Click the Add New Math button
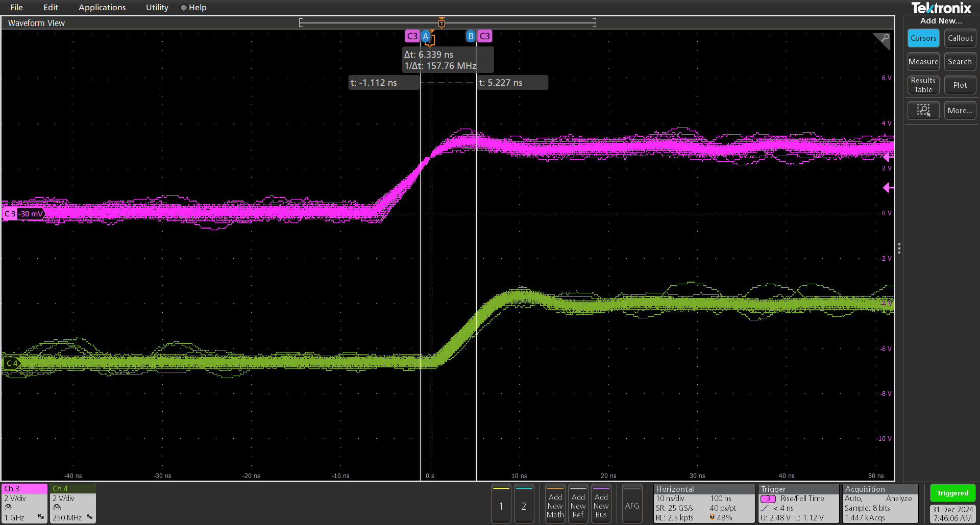 (x=555, y=505)
